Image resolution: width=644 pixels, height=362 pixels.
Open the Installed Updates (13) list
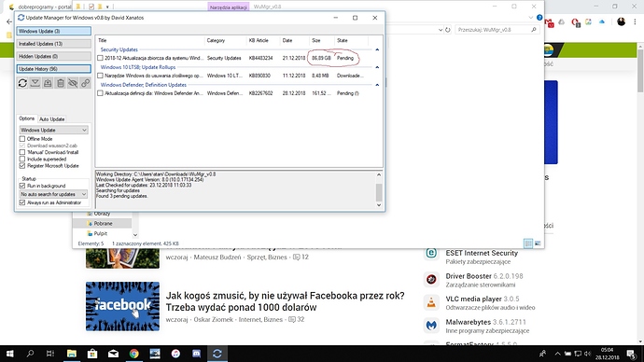54,44
